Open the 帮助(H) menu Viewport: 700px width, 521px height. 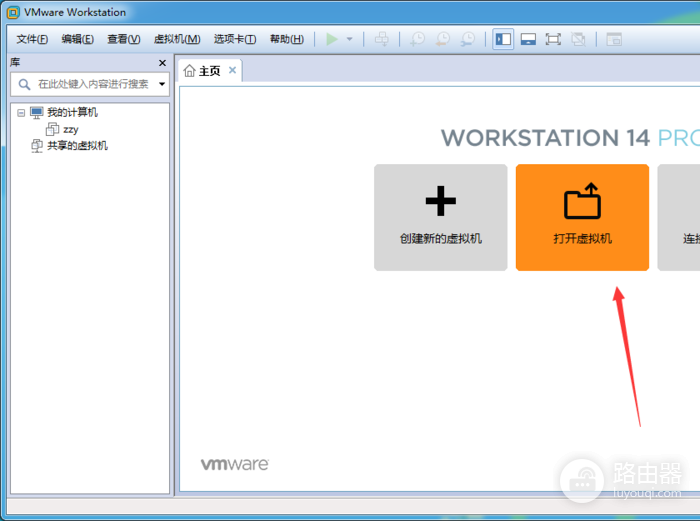pos(287,39)
